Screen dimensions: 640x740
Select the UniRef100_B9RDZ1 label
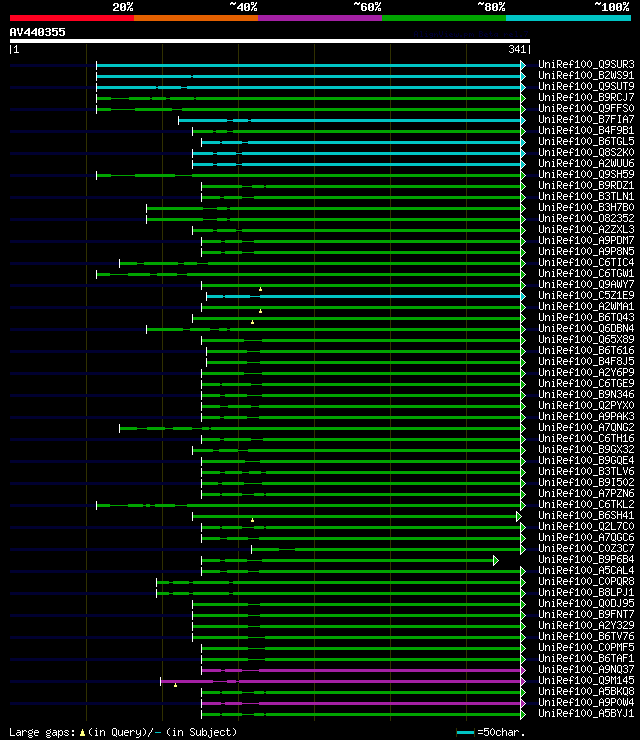pyautogui.click(x=586, y=185)
